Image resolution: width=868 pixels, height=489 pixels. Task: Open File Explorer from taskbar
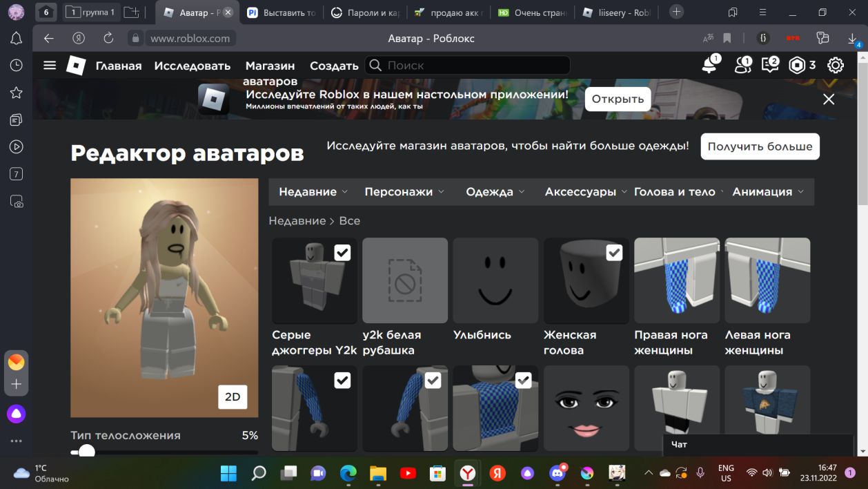coord(377,473)
